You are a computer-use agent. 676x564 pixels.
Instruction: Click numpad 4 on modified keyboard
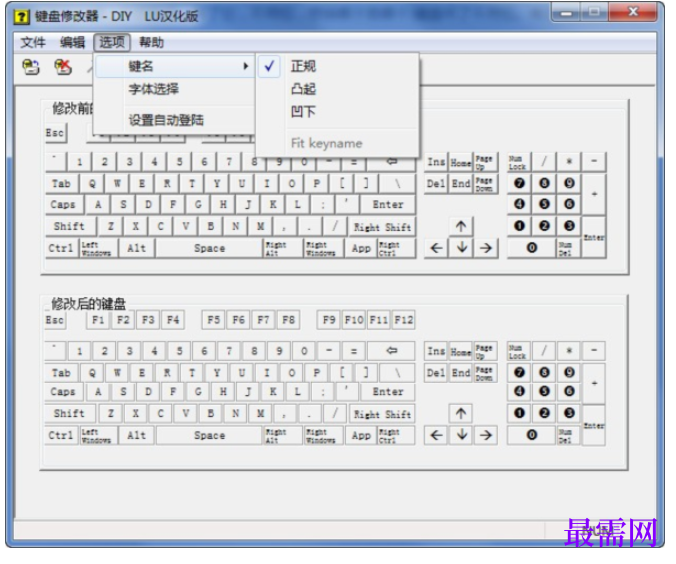[x=520, y=391]
